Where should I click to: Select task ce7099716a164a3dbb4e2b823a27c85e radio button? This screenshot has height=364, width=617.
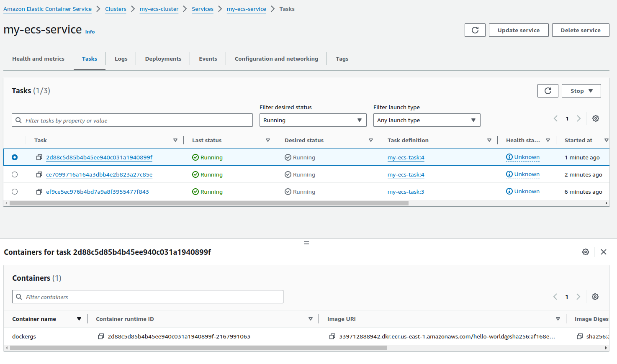click(x=15, y=174)
